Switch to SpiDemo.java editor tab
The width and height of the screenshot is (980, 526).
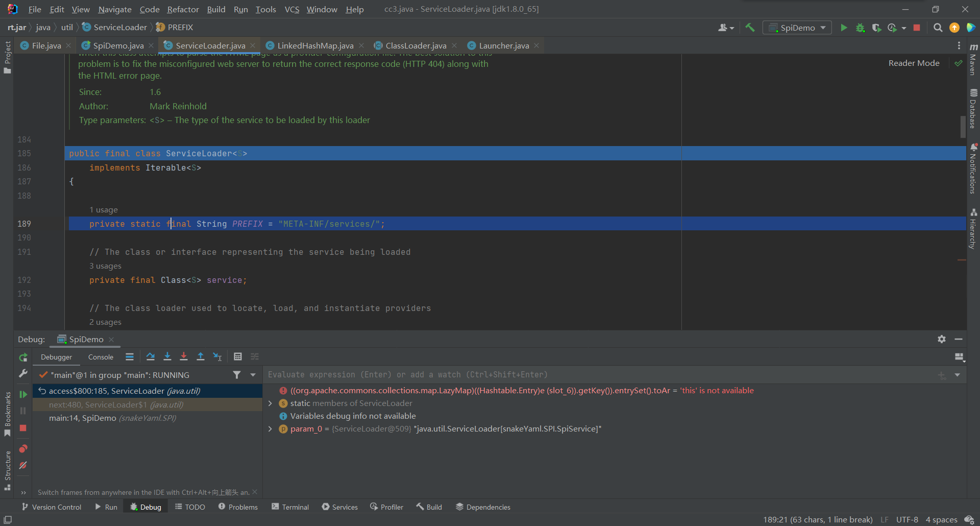pos(118,45)
